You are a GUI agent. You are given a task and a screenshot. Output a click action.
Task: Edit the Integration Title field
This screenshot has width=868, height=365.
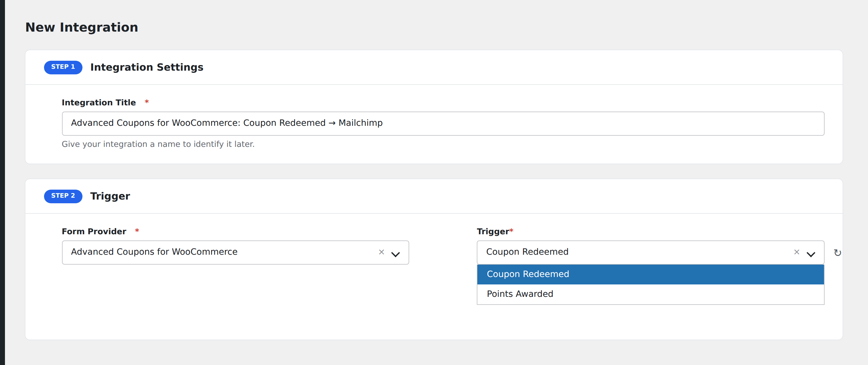click(x=443, y=124)
